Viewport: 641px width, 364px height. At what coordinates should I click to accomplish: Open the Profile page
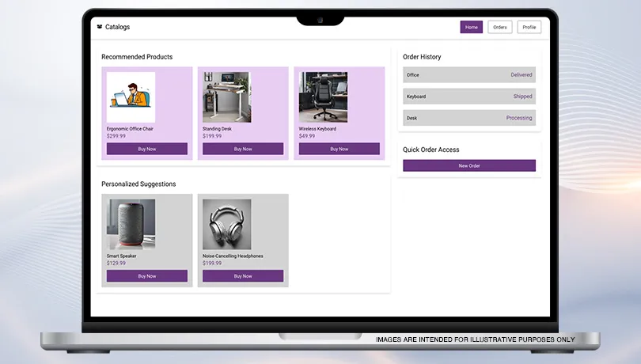point(529,27)
